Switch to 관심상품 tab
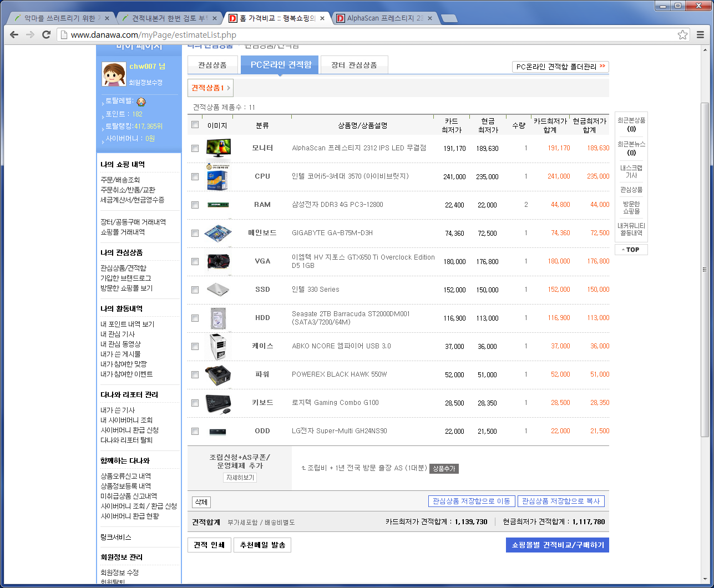Viewport: 714px width, 588px height. pos(212,65)
